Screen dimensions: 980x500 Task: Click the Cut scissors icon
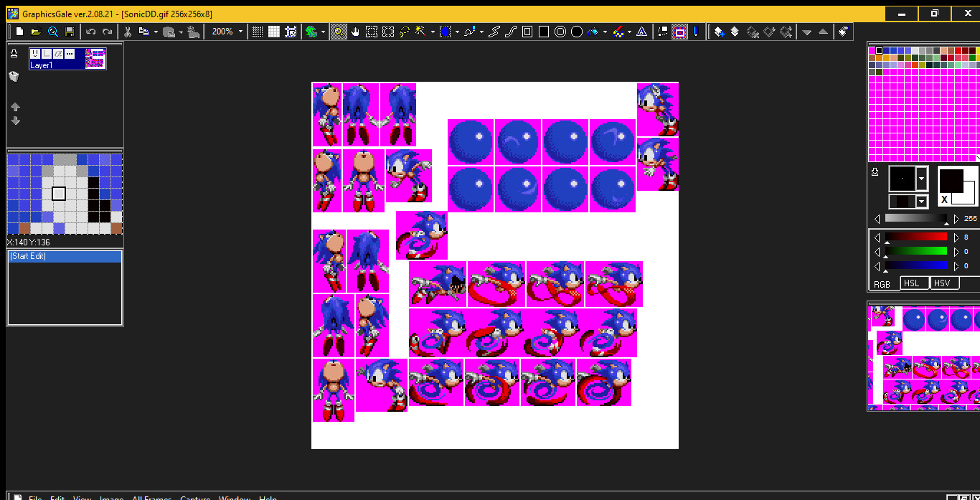(x=128, y=32)
